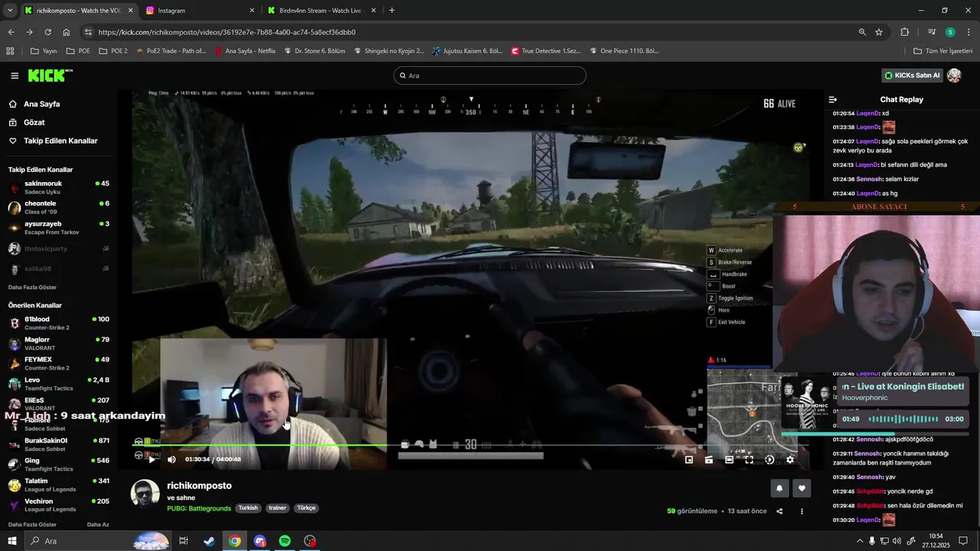
Task: Open the cheontele channel
Action: pyautogui.click(x=58, y=207)
